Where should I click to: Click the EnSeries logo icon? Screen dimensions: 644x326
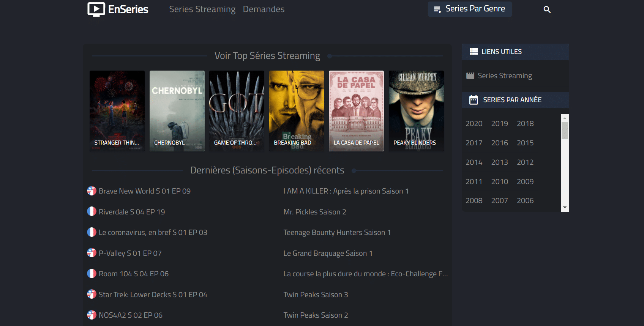click(96, 9)
